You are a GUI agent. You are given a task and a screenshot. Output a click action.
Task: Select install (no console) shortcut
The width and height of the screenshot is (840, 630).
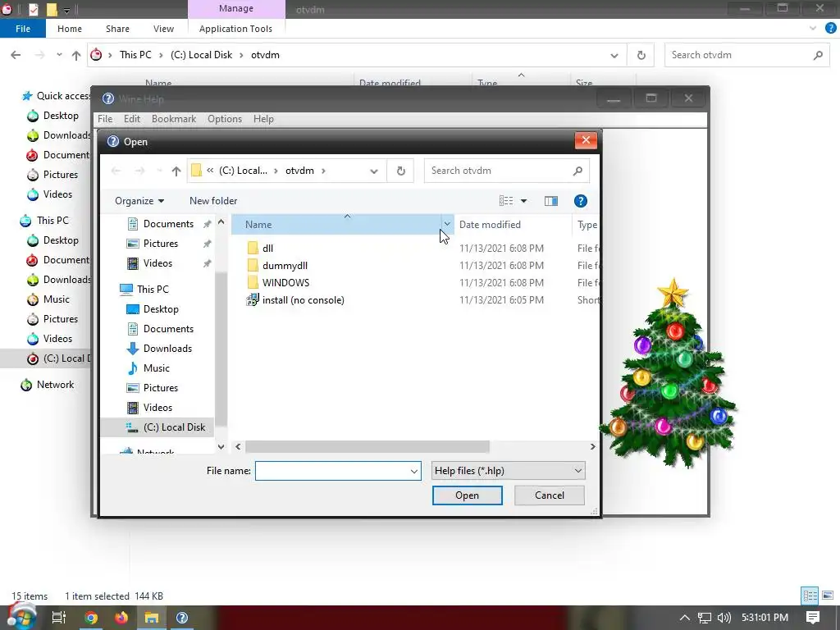[x=303, y=300]
